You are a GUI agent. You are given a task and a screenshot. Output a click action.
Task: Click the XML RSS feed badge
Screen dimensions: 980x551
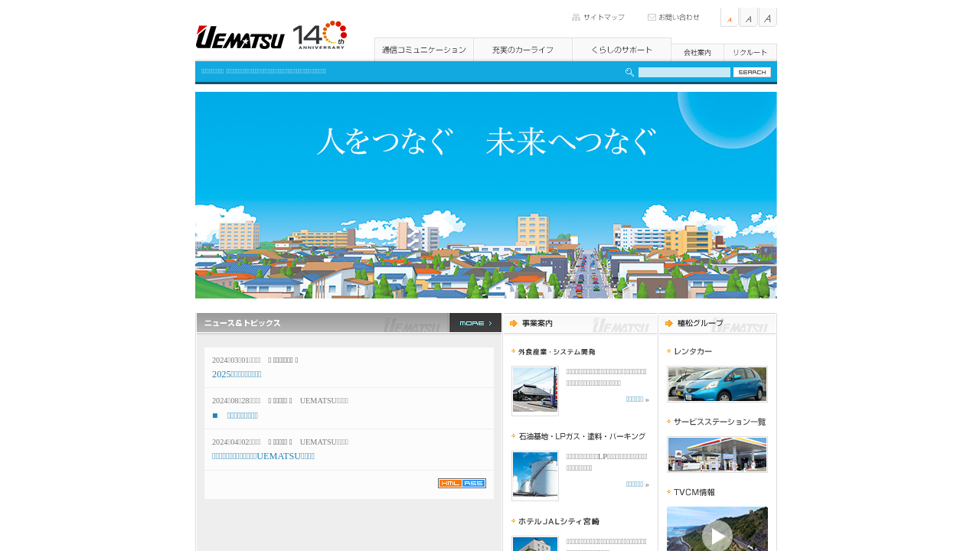[x=462, y=483]
